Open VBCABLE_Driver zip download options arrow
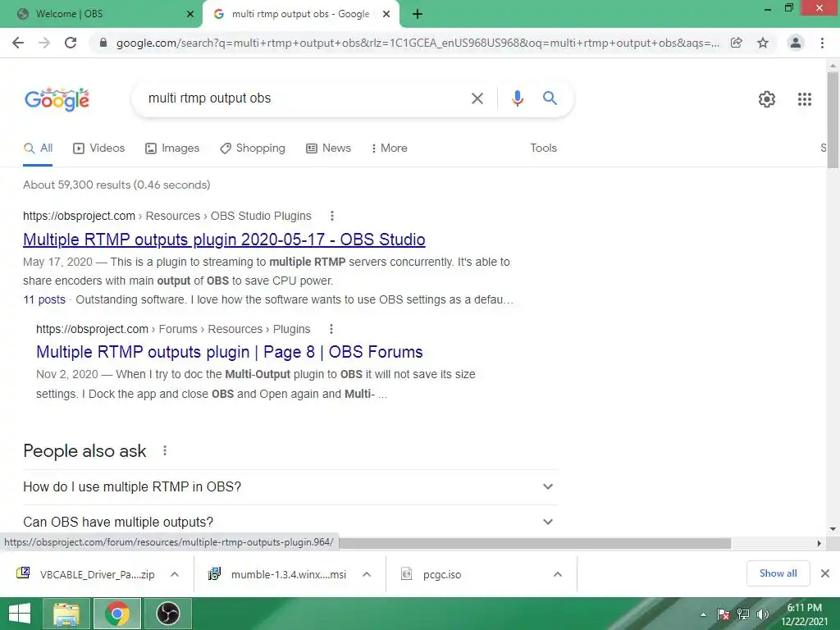The height and width of the screenshot is (630, 840). [175, 574]
